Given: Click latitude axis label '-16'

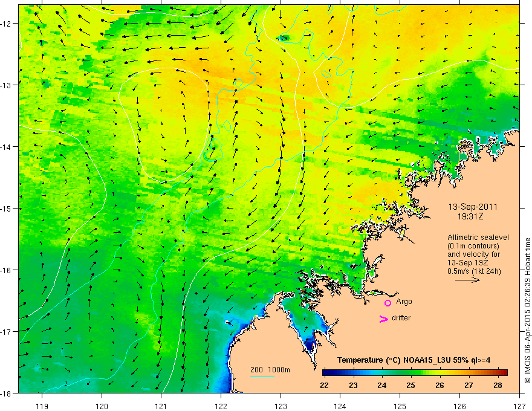Looking at the screenshot, I should coord(6,270).
